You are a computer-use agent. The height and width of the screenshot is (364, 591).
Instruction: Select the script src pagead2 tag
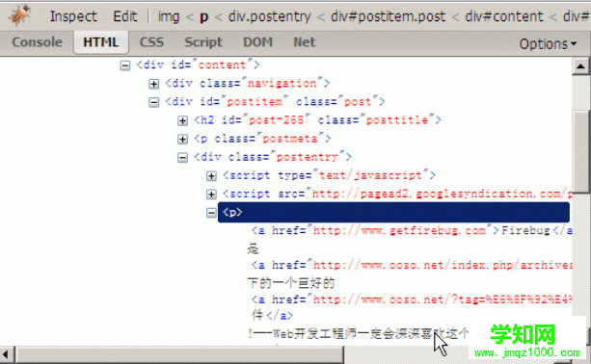pos(397,194)
